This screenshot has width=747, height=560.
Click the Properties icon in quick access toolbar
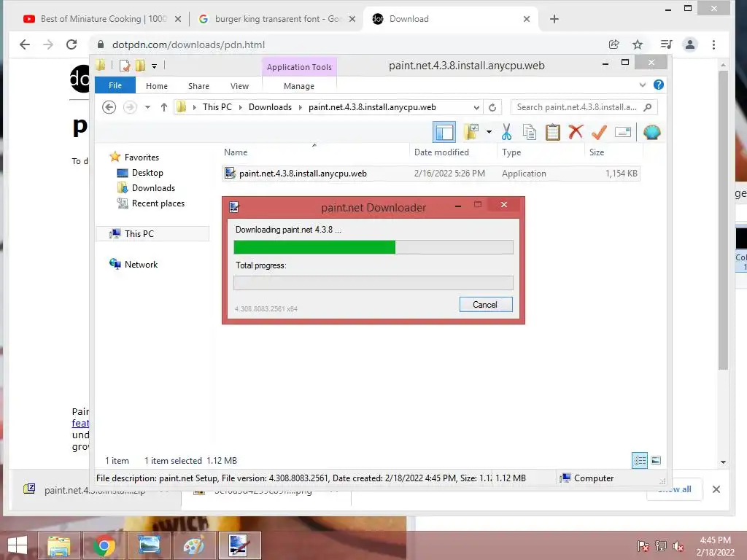pyautogui.click(x=125, y=65)
